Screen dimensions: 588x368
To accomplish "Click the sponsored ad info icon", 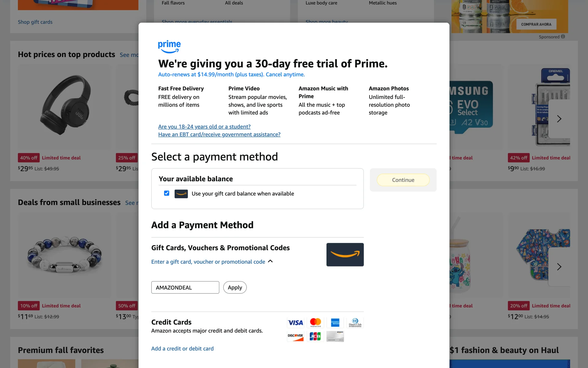I will (x=563, y=37).
